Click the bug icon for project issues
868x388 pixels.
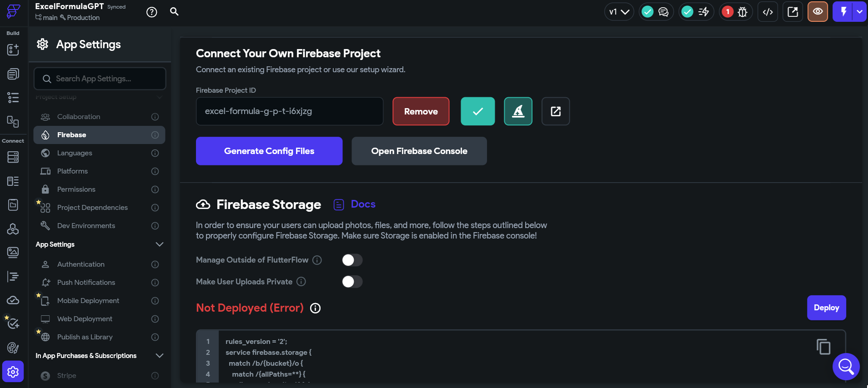click(x=743, y=12)
